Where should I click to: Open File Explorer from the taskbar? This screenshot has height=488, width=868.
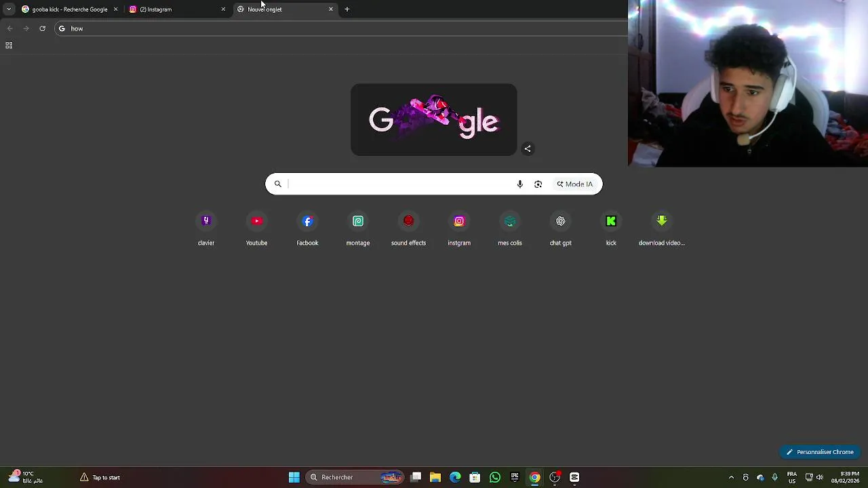(435, 477)
